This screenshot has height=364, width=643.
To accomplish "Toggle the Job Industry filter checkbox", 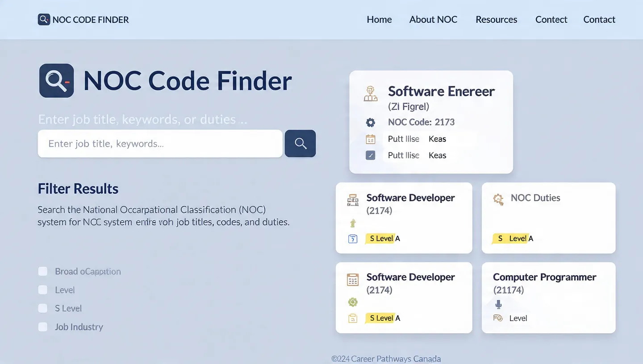I will tap(43, 327).
